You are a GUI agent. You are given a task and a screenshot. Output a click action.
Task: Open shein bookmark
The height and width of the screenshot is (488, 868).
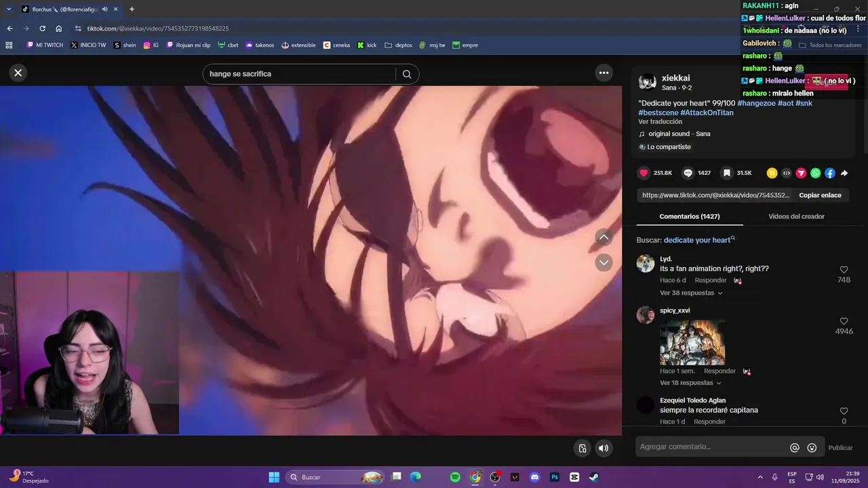[x=125, y=45]
